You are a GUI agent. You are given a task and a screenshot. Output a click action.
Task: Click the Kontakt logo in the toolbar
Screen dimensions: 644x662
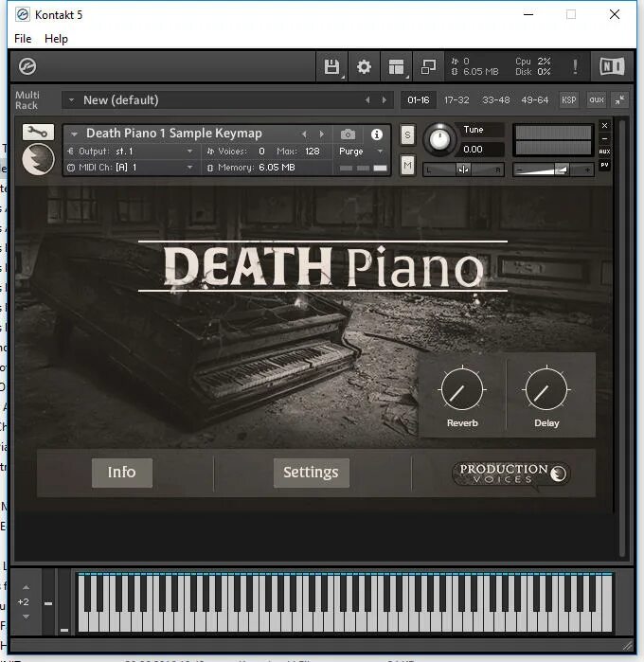pyautogui.click(x=27, y=66)
